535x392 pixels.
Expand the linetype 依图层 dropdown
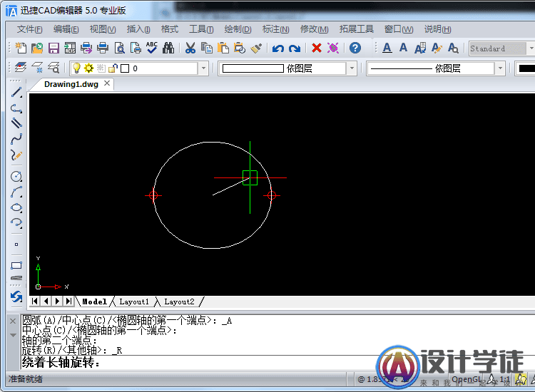500,68
